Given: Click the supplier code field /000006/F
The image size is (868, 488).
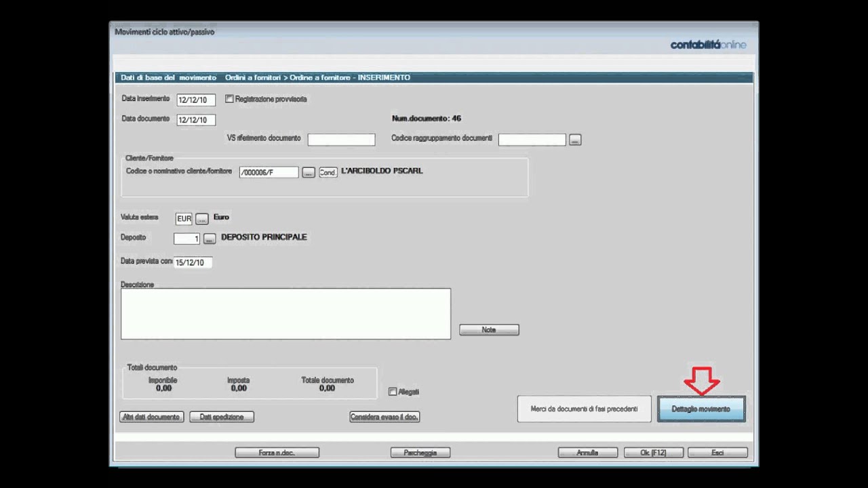Looking at the screenshot, I should pyautogui.click(x=269, y=172).
